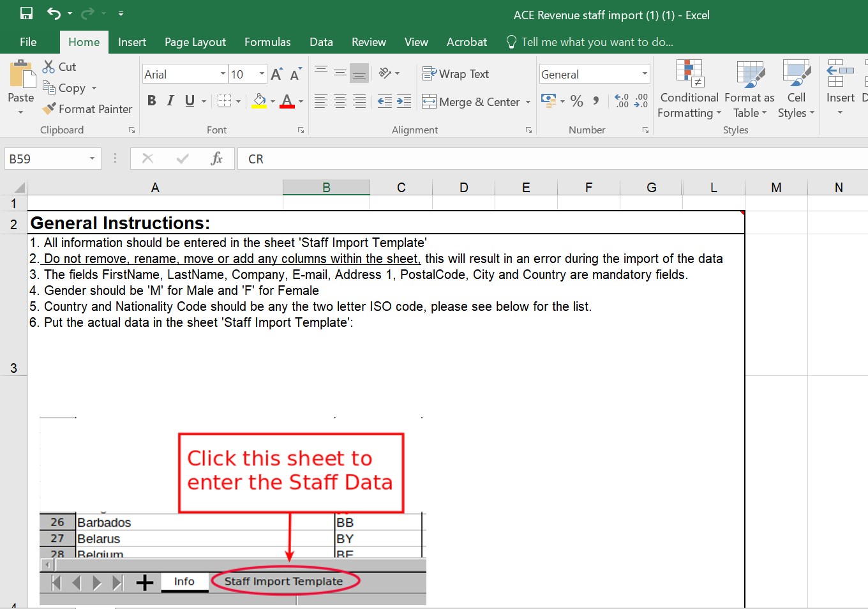
Task: Open the Name Box dropdown arrow
Action: [92, 159]
